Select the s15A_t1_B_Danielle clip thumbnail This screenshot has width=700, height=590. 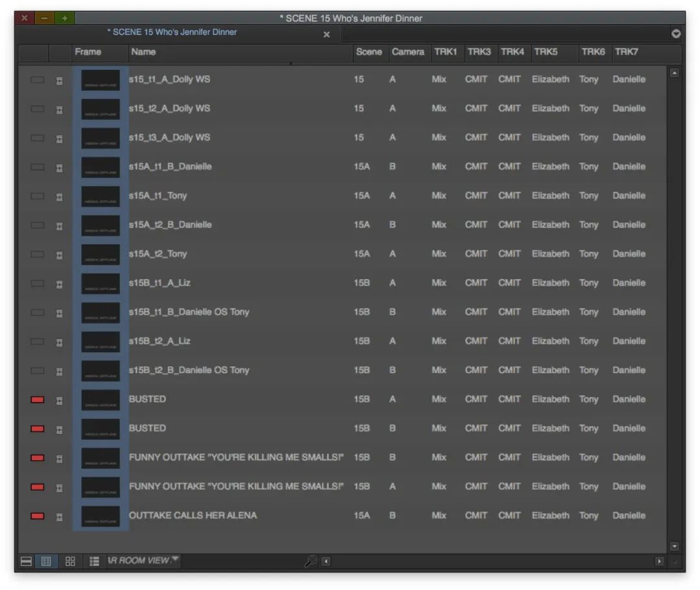(100, 167)
